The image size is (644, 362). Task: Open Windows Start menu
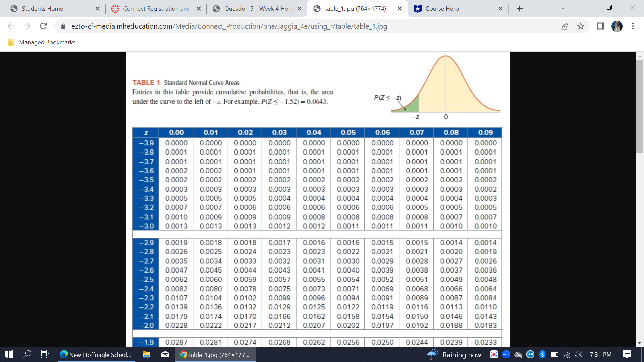(x=9, y=354)
